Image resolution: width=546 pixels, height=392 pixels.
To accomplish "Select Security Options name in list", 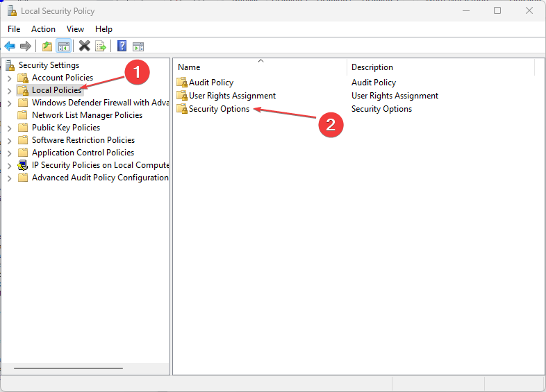I will coord(219,109).
